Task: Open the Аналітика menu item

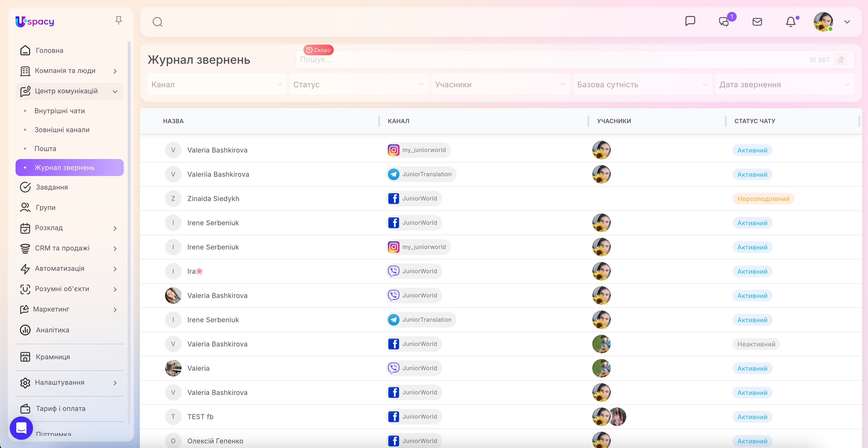Action: pyautogui.click(x=53, y=330)
